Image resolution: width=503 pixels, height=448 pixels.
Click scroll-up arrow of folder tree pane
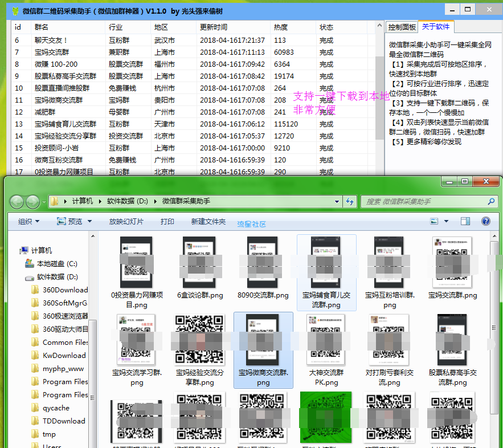point(93,236)
